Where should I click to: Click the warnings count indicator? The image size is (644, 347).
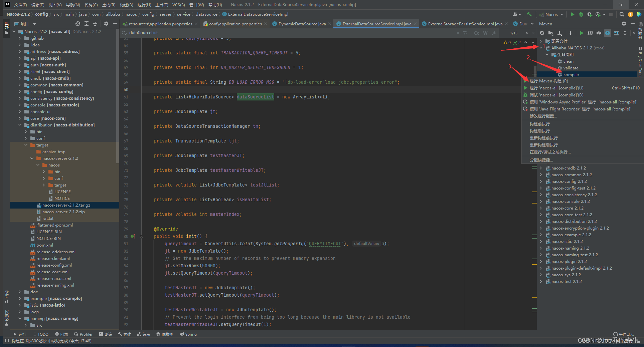tap(507, 42)
